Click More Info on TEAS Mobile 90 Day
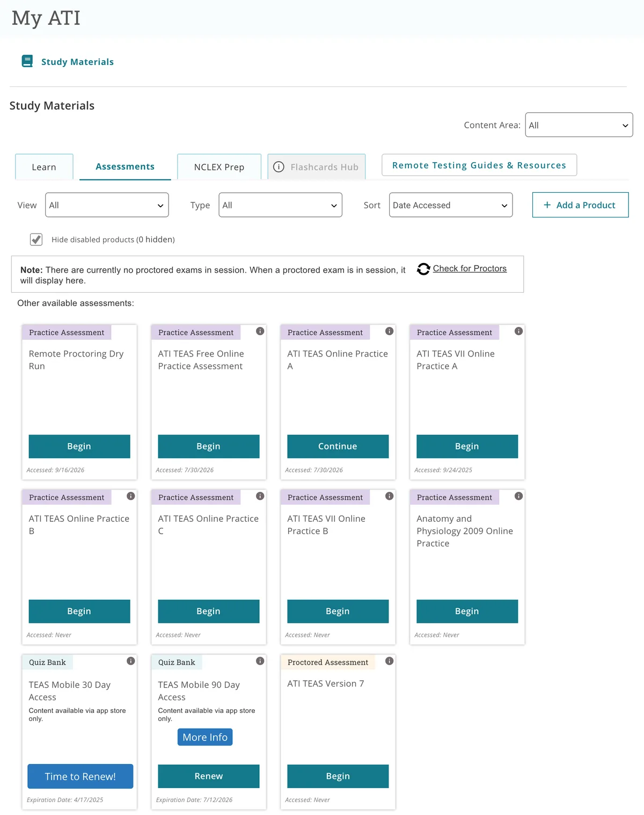 [205, 737]
